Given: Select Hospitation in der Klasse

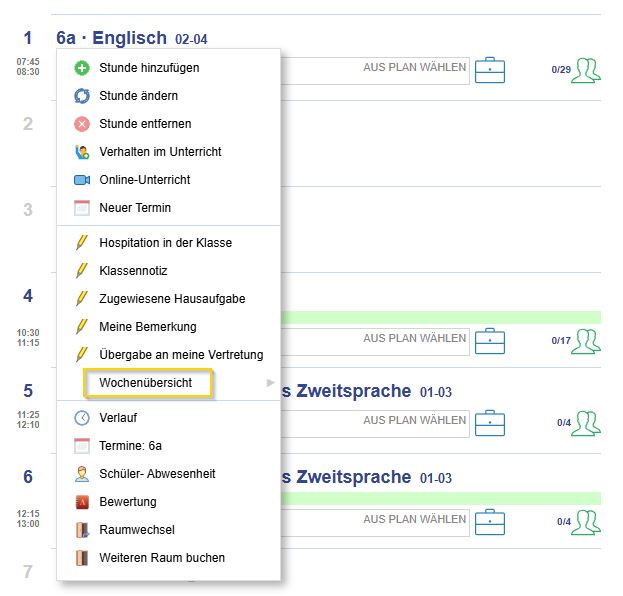Looking at the screenshot, I should point(165,243).
